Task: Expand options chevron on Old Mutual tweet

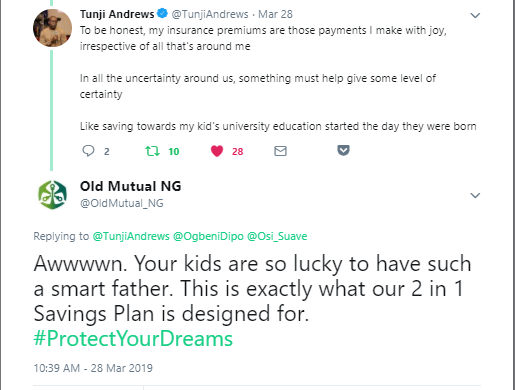Action: pos(475,195)
